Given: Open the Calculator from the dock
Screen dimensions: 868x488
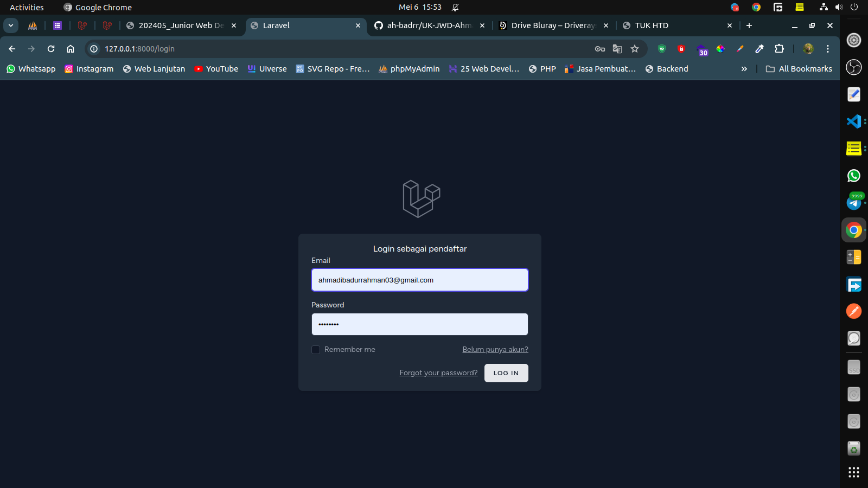Looking at the screenshot, I should click(854, 256).
